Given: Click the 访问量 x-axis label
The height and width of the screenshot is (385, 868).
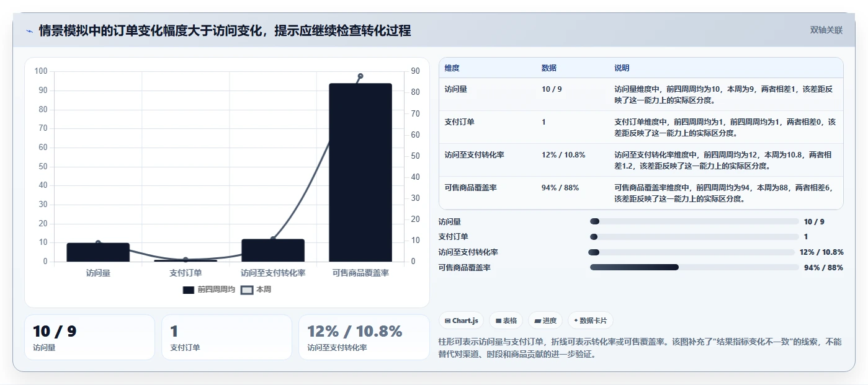Looking at the screenshot, I should click(x=98, y=273).
